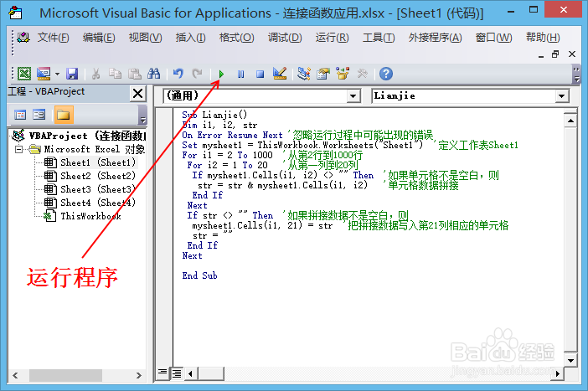The height and width of the screenshot is (391, 588).
Task: Open the 窗口(W) menu
Action: [493, 38]
